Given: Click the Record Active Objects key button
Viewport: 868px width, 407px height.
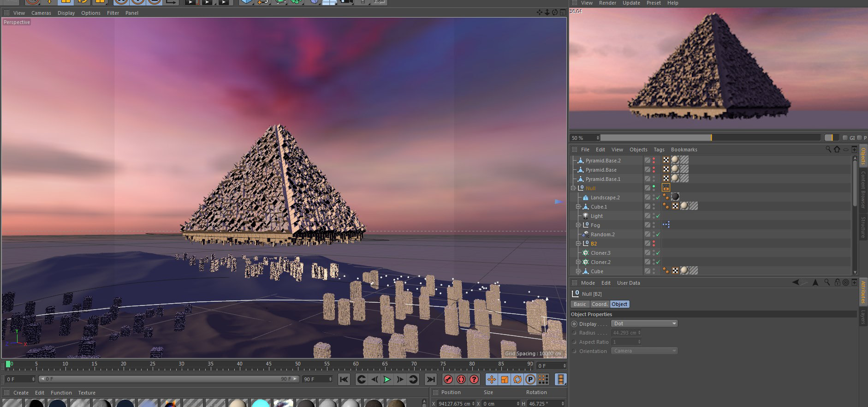Looking at the screenshot, I should click(448, 379).
